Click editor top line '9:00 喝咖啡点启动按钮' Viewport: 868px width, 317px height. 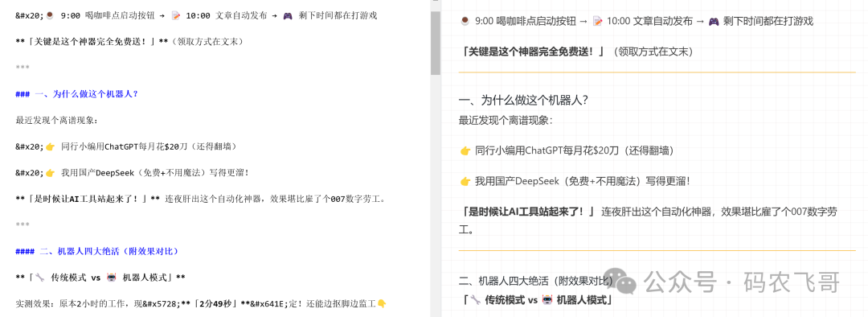tap(197, 15)
